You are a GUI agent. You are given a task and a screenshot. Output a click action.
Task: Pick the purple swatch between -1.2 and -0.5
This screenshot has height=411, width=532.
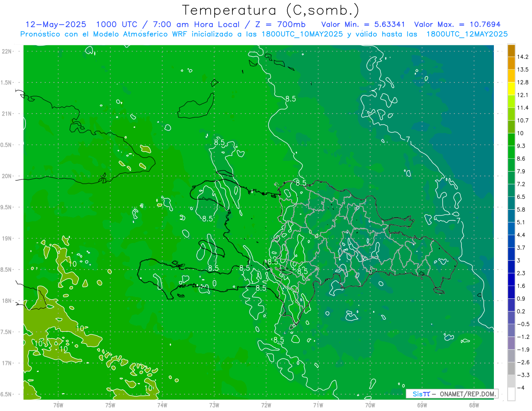click(x=511, y=331)
